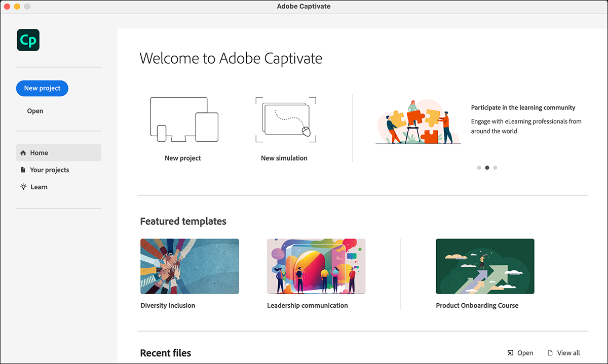608x364 pixels.
Task: Click the document icon beside Your projects
Action: pyautogui.click(x=23, y=170)
